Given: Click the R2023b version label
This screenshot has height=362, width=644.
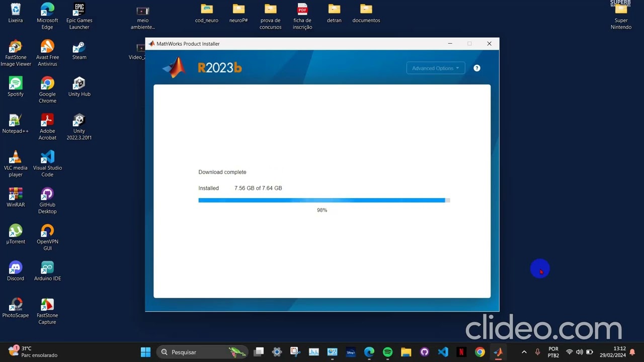Looking at the screenshot, I should pyautogui.click(x=220, y=68).
